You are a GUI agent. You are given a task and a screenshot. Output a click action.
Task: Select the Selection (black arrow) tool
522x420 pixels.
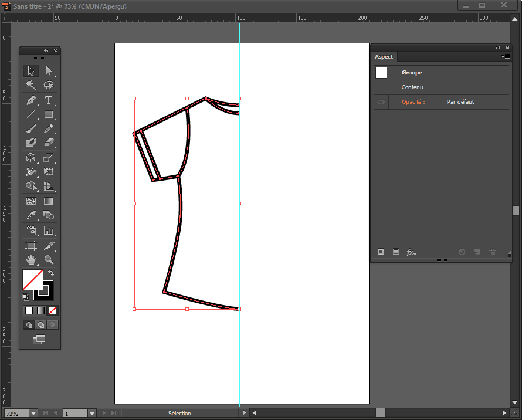[31, 70]
